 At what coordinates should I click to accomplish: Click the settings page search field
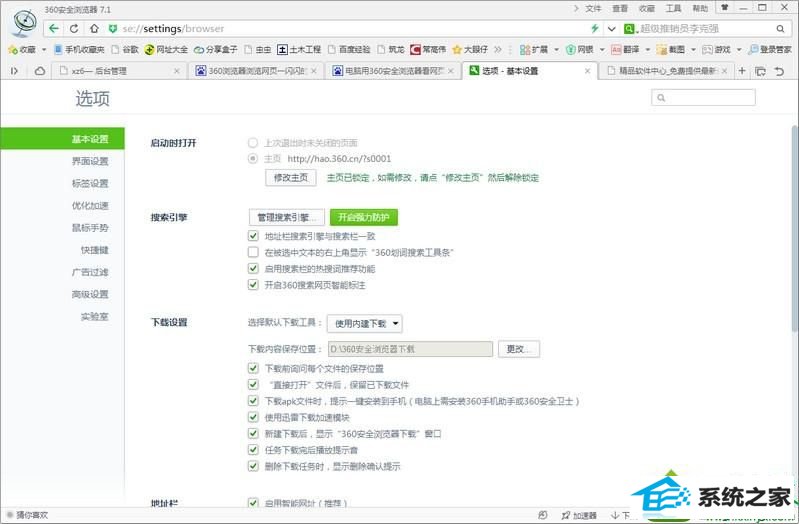pyautogui.click(x=703, y=97)
